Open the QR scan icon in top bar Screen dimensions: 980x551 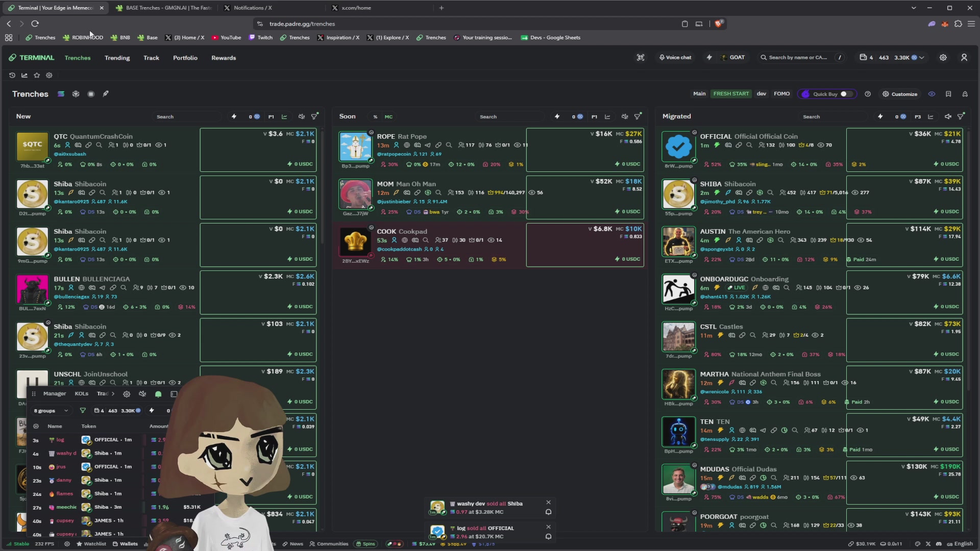point(641,58)
